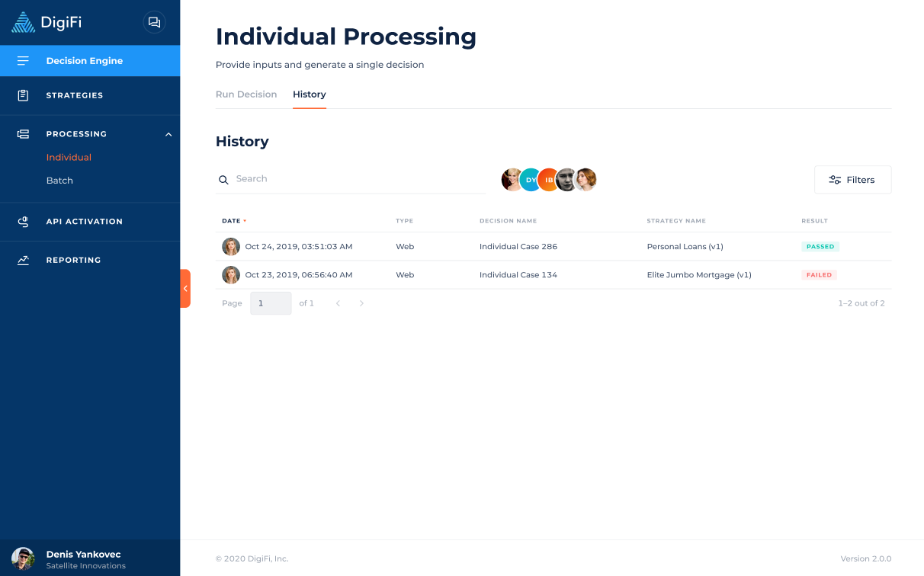Image resolution: width=924 pixels, height=576 pixels.
Task: Click the filter sliders icon
Action: 835,180
